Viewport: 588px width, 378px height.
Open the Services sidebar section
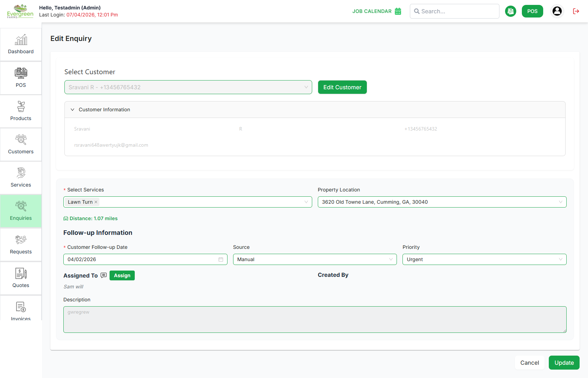(x=21, y=178)
